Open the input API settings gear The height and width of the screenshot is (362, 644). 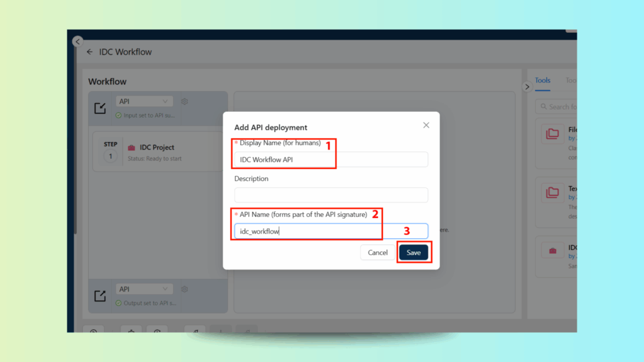pos(184,101)
